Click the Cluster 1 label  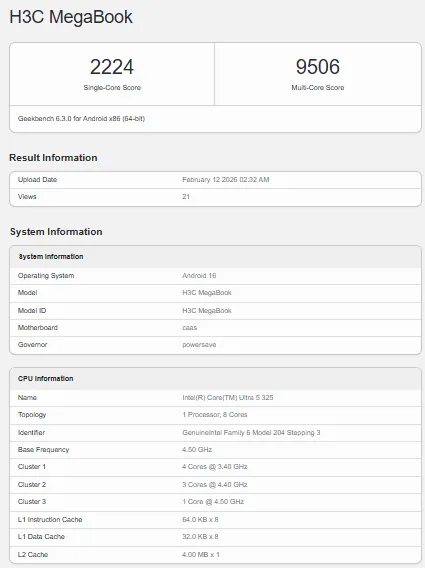pos(32,467)
